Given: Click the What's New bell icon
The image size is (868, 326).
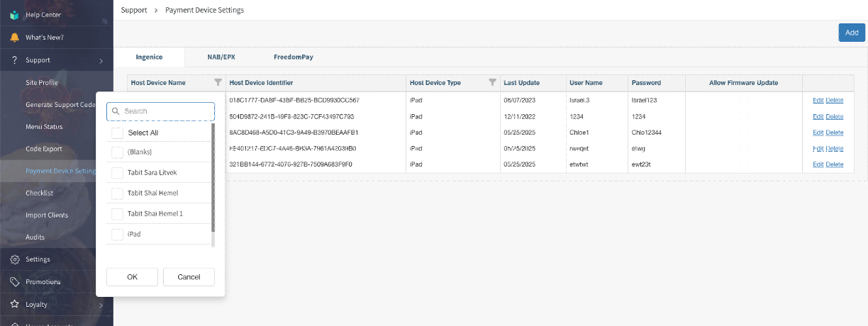Looking at the screenshot, I should point(14,38).
